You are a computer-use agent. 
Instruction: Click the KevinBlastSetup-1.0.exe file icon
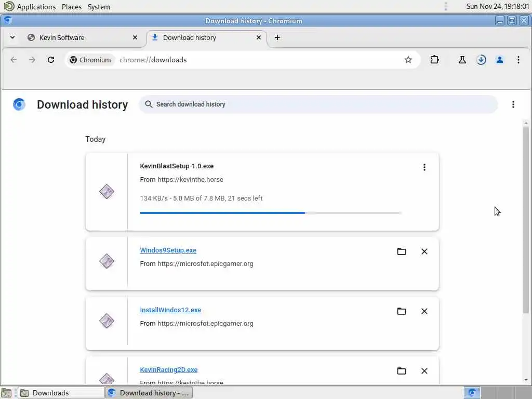pos(107,191)
